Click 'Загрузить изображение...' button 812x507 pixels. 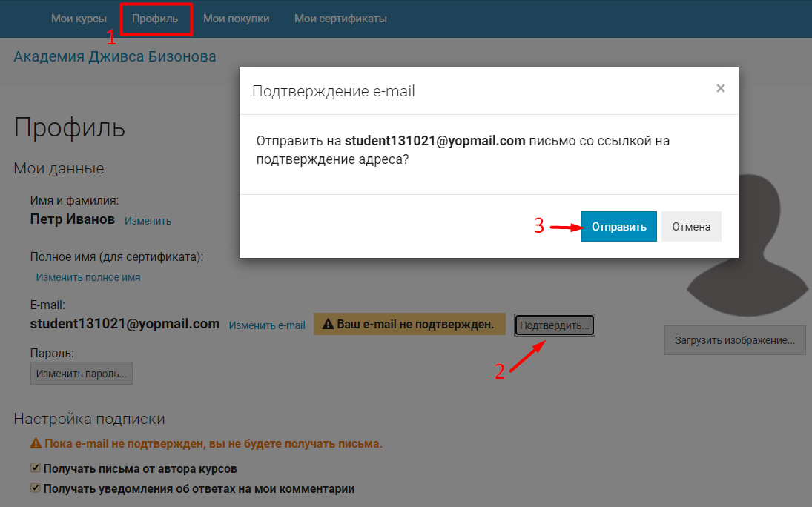(x=735, y=340)
